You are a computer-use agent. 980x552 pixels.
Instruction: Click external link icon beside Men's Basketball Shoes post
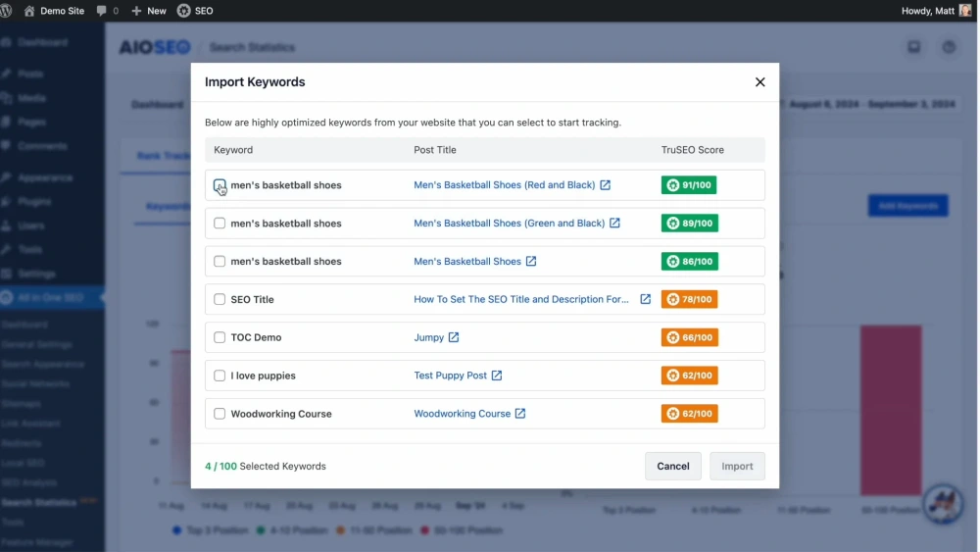[x=531, y=262]
